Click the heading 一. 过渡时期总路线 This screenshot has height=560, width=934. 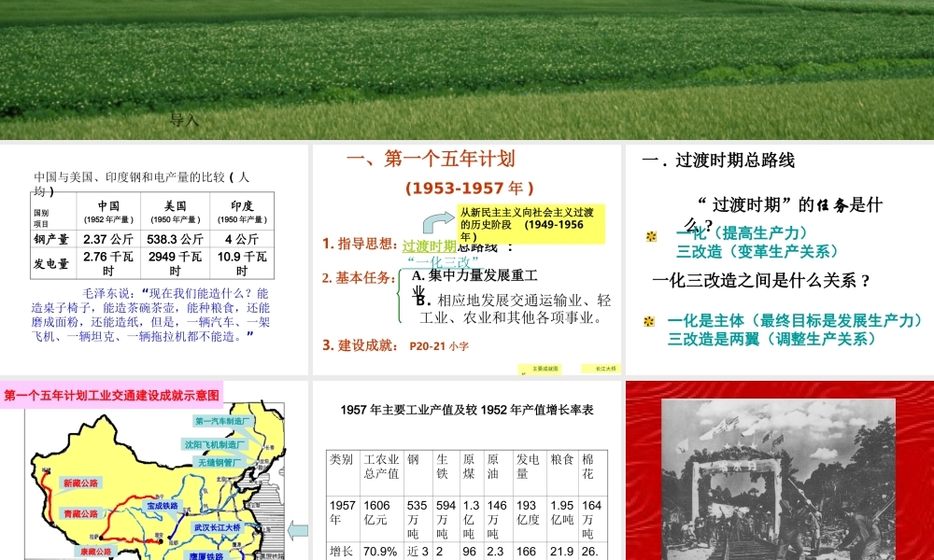718,161
